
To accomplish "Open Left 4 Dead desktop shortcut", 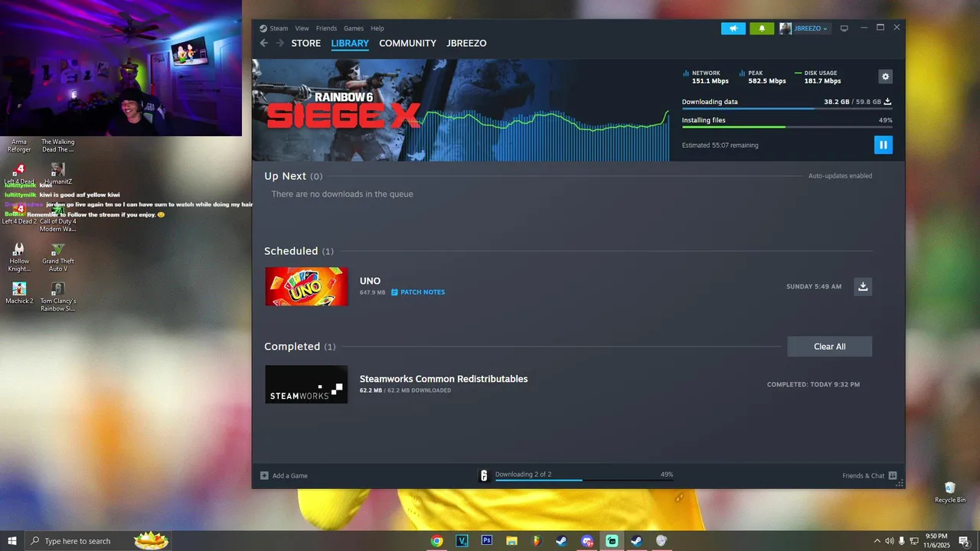I will click(x=19, y=174).
